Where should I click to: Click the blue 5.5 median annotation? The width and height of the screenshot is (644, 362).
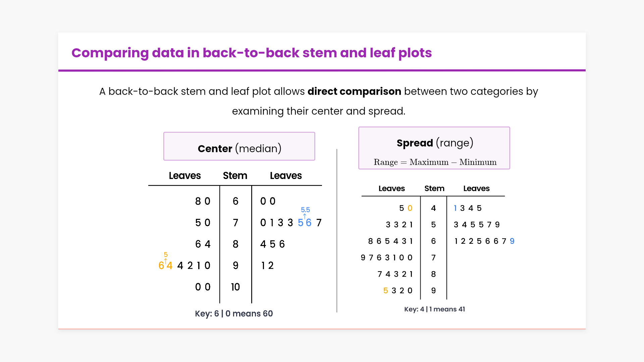click(305, 210)
